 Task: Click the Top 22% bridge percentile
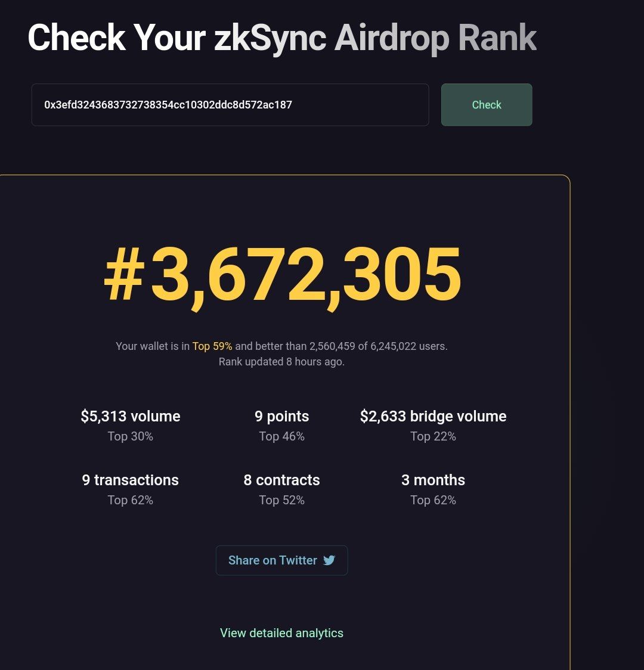[x=433, y=436]
